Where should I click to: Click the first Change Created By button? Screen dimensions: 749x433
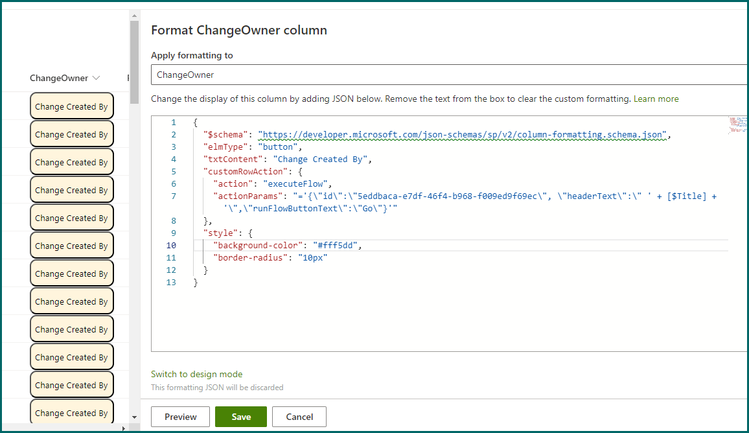coord(72,106)
